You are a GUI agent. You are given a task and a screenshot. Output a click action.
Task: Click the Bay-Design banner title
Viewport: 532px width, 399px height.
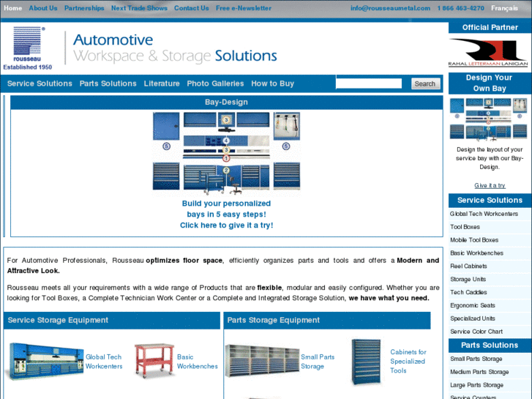coord(226,102)
